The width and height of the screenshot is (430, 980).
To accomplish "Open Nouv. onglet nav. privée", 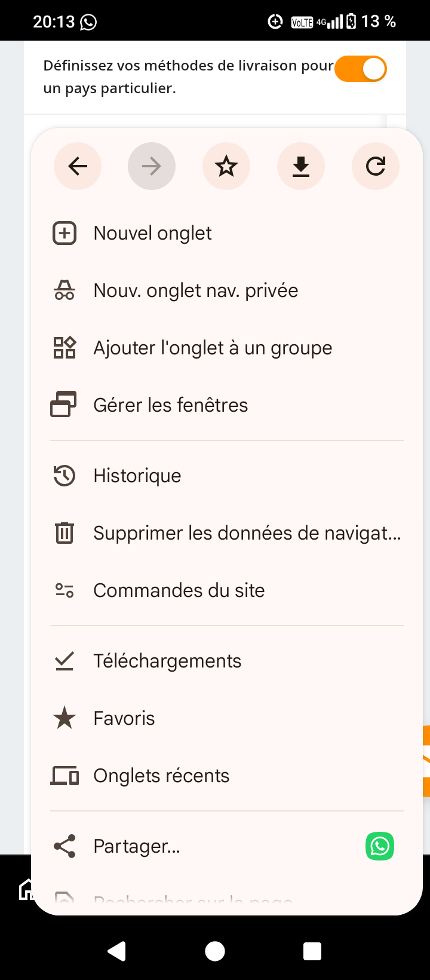I will 227,290.
